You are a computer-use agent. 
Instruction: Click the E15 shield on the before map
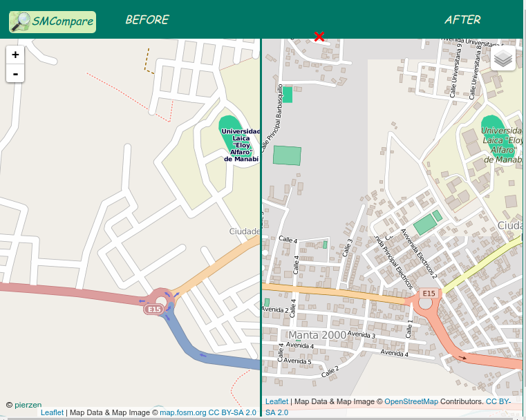click(153, 310)
